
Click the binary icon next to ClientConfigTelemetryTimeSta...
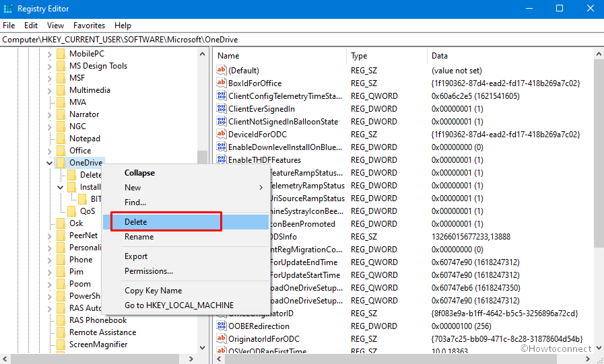[x=221, y=96]
